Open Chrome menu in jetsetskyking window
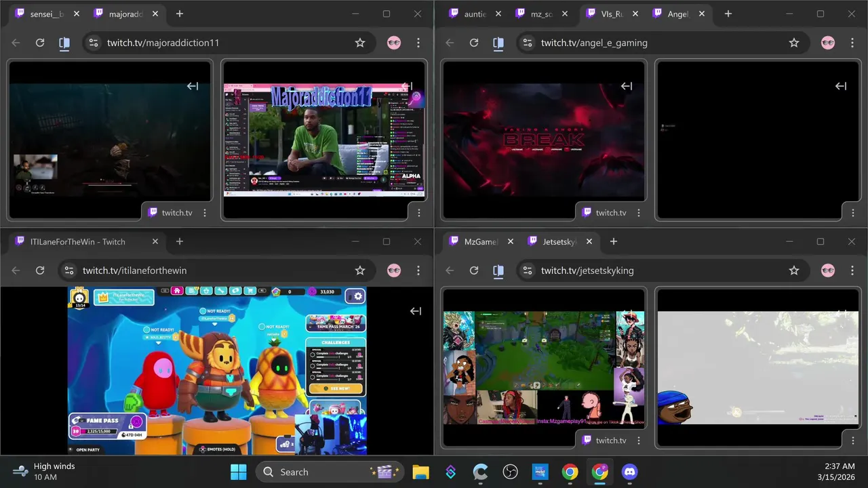 852,270
